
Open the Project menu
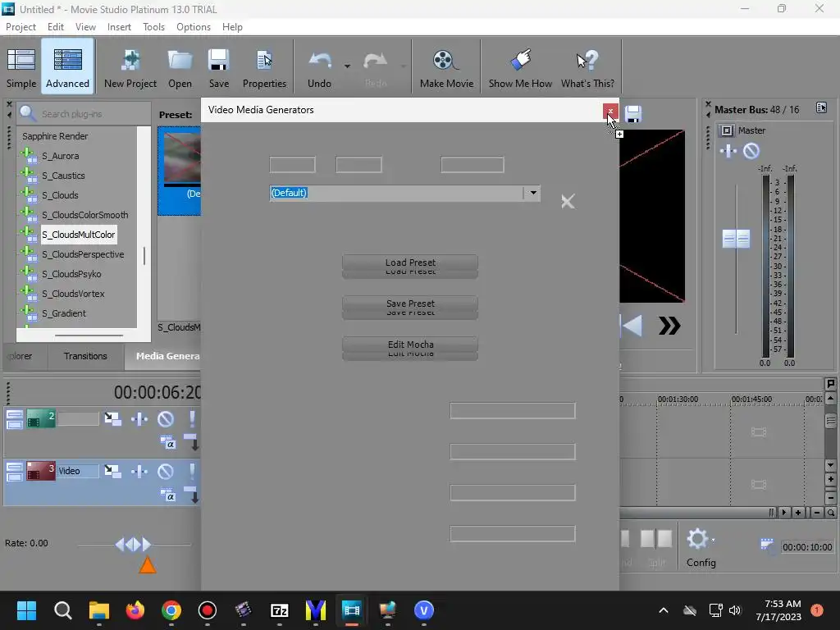(x=21, y=27)
